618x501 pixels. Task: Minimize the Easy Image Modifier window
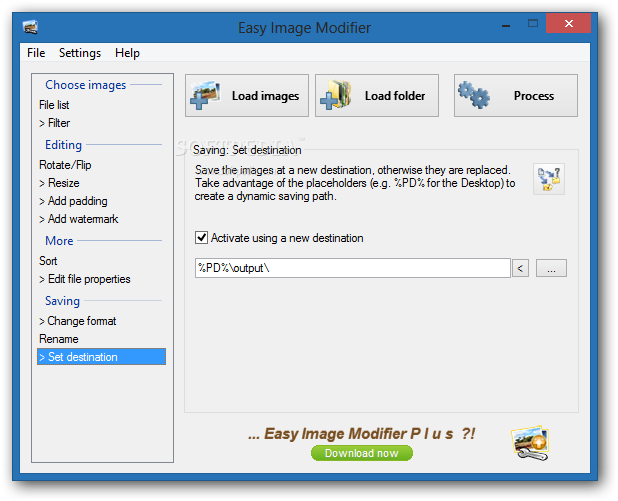(506, 24)
